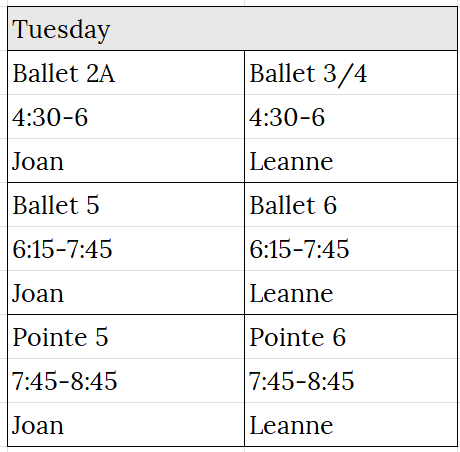Click the Ballet 2A cell

click(x=126, y=73)
